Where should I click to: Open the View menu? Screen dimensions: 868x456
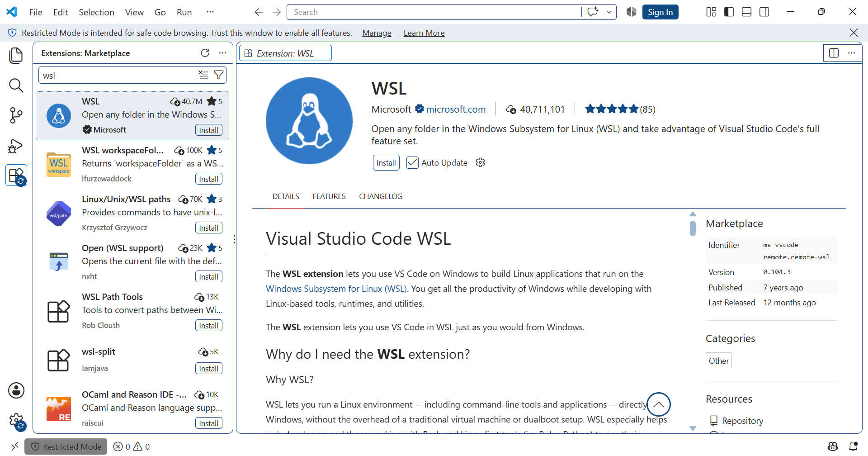click(134, 12)
